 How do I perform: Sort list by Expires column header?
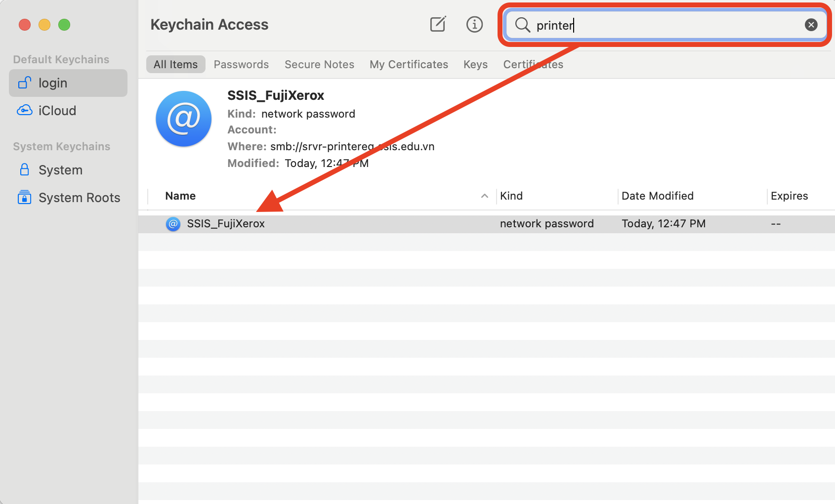pyautogui.click(x=789, y=196)
